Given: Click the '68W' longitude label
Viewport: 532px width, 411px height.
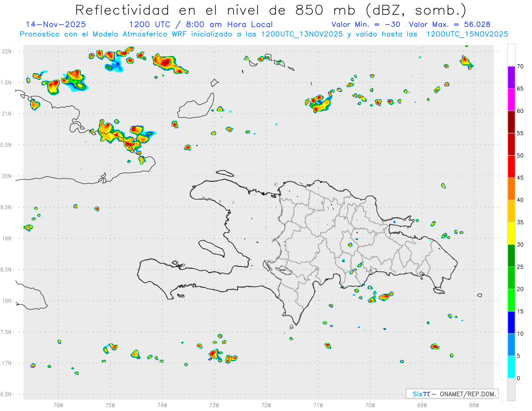Looking at the screenshot, I should [x=474, y=405].
